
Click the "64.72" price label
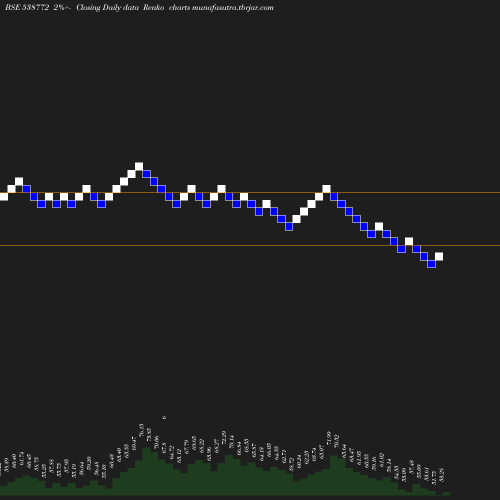(172, 453)
